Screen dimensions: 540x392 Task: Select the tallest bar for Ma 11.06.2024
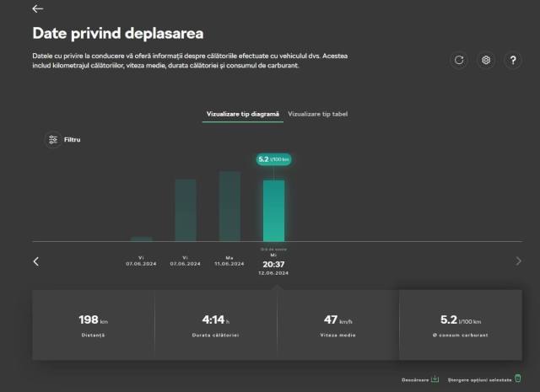point(229,207)
